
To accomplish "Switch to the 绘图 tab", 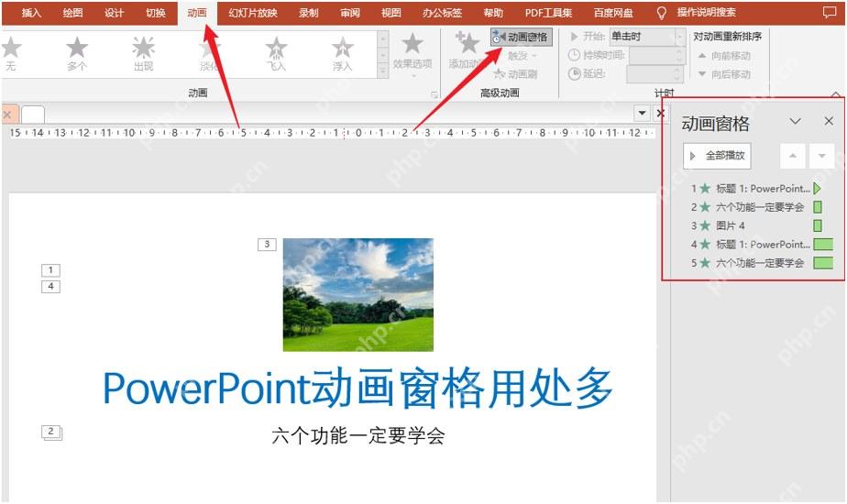I will (72, 13).
